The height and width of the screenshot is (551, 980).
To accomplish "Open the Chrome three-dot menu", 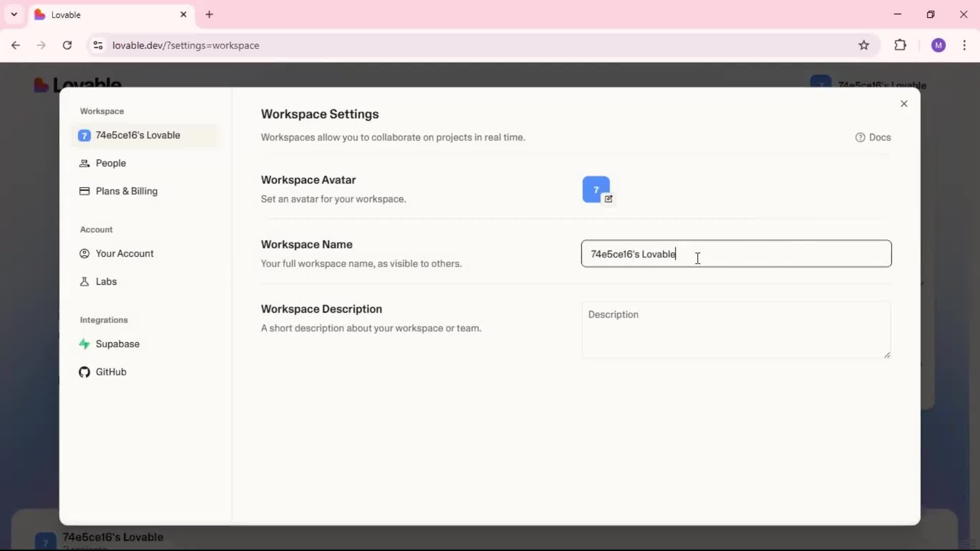I will pos(964,45).
